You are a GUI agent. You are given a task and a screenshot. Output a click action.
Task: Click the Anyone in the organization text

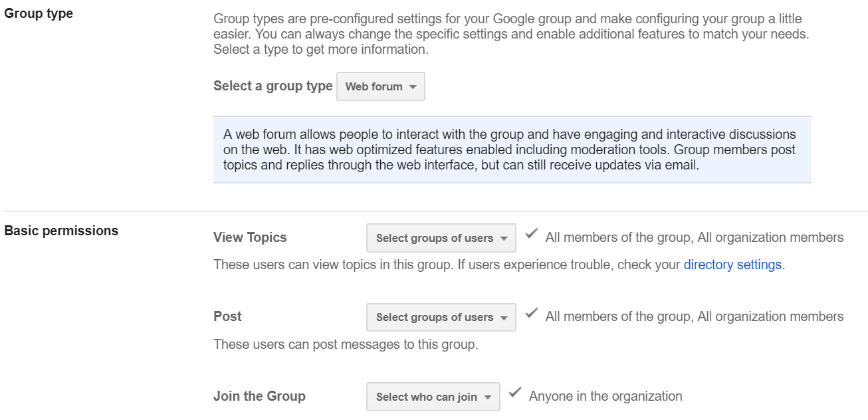click(605, 396)
